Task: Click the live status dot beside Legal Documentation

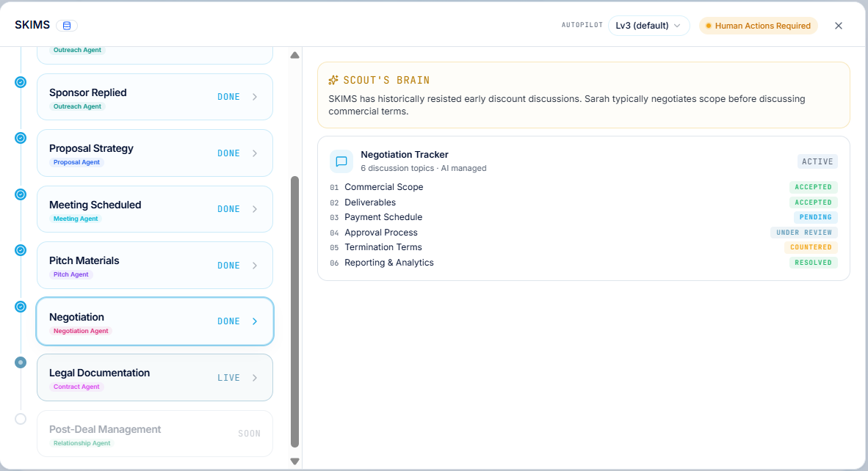Action: point(21,362)
